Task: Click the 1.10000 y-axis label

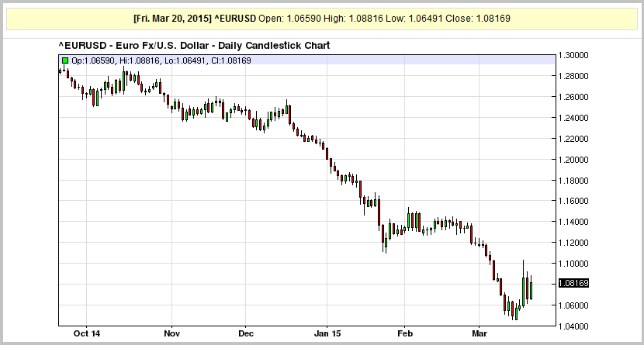Action: coord(573,264)
